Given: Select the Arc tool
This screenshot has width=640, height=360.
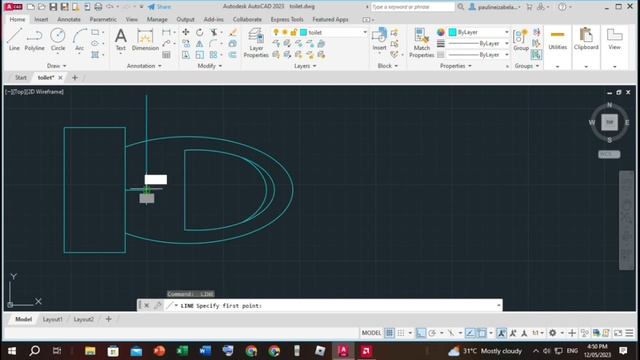Looking at the screenshot, I should 79,39.
